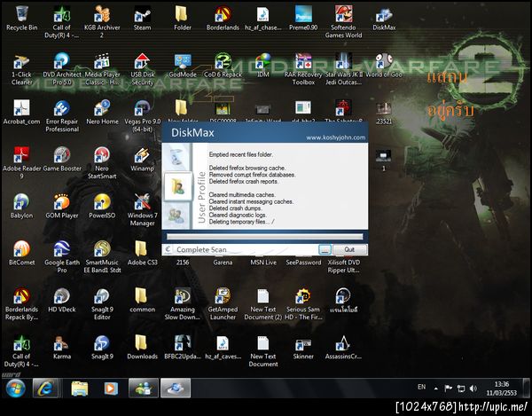The height and width of the screenshot is (416, 532).
Task: Open Media Player Classic shortcut
Action: (102, 69)
